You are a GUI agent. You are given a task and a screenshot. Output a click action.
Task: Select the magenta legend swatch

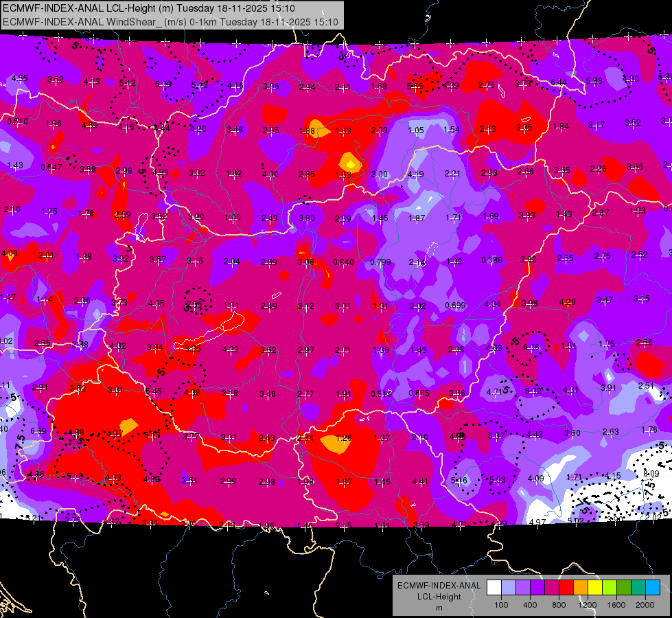pyautogui.click(x=552, y=588)
